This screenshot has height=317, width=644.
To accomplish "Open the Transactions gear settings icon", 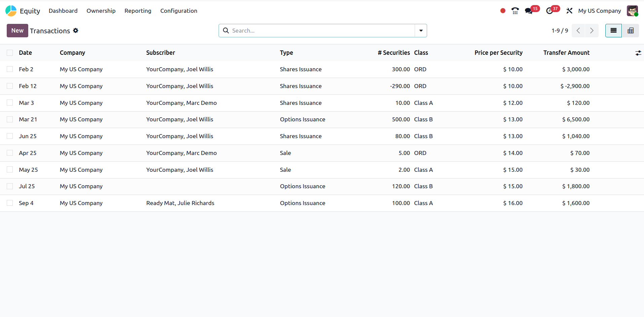I will coord(76,31).
